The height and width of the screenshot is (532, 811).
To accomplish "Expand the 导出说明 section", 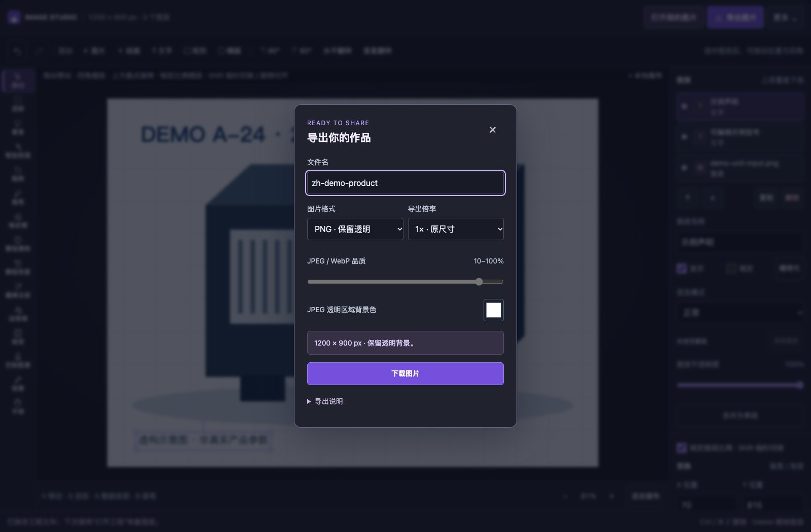I will [x=325, y=401].
